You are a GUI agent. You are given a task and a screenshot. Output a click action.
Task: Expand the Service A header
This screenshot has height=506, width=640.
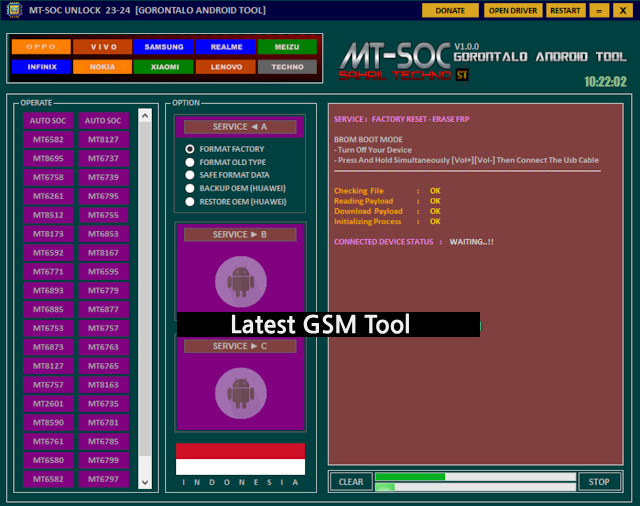[240, 127]
